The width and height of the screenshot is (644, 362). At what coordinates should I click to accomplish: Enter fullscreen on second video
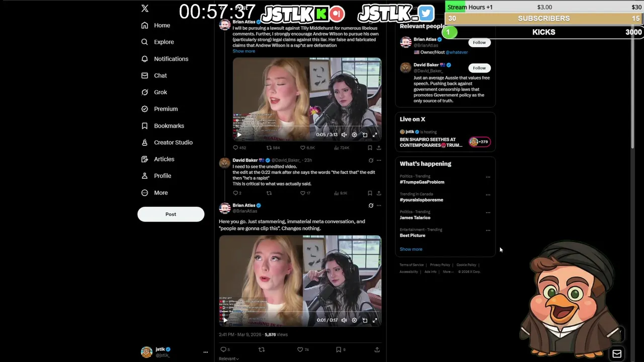click(375, 320)
